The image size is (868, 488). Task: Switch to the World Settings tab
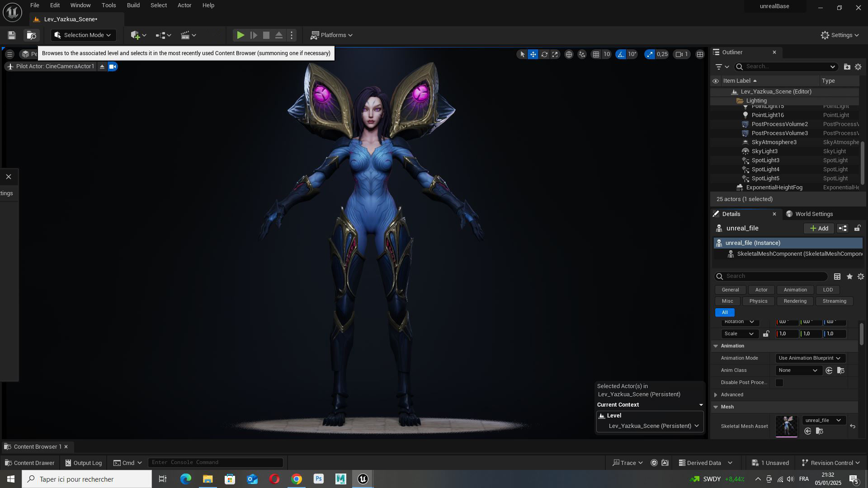click(x=809, y=214)
